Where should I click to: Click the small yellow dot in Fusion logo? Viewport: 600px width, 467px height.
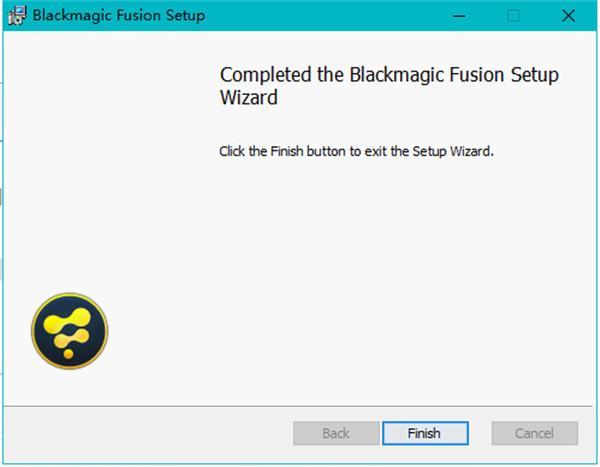coord(68,354)
